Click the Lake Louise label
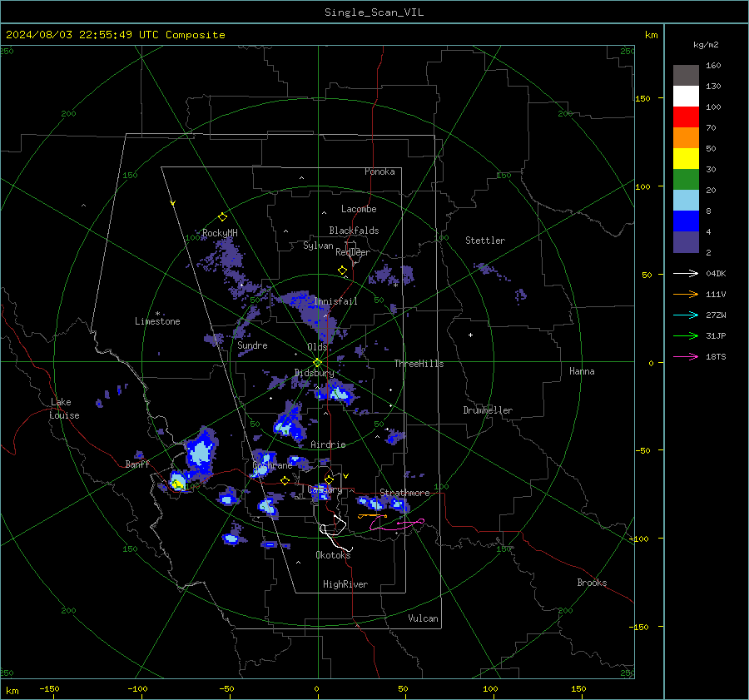This screenshot has height=700, width=749. 65,409
